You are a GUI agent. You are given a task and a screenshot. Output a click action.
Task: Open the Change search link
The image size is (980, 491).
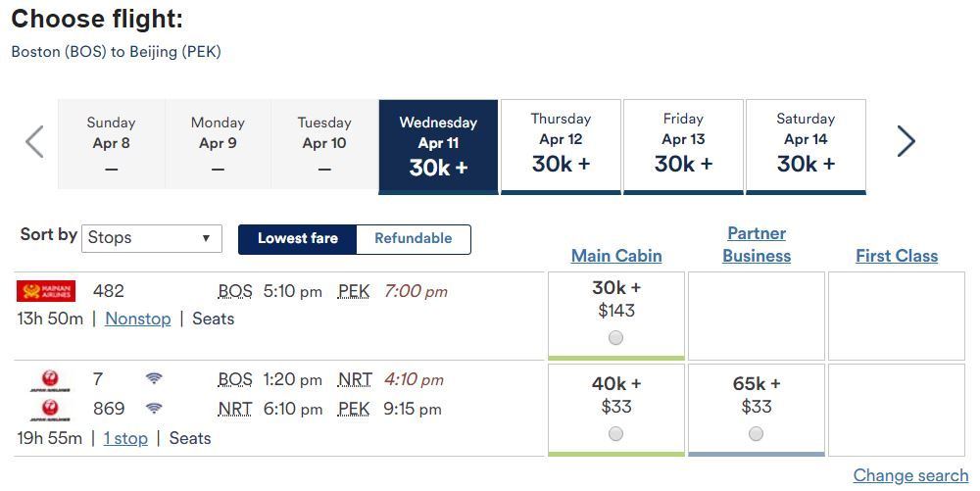910,475
